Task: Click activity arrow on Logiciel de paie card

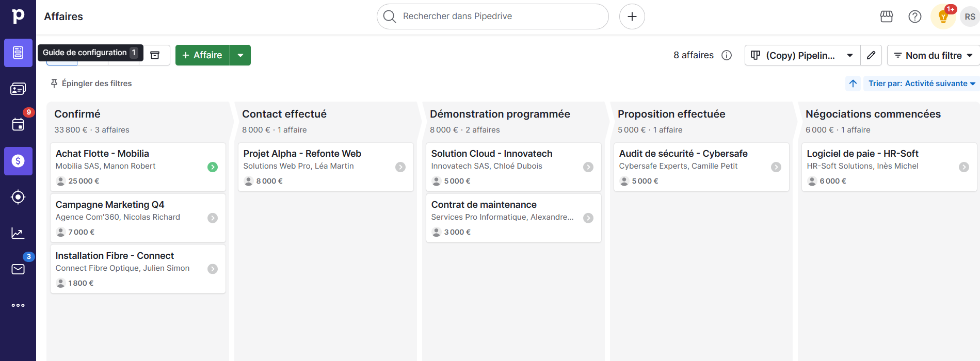Action: pos(964,167)
